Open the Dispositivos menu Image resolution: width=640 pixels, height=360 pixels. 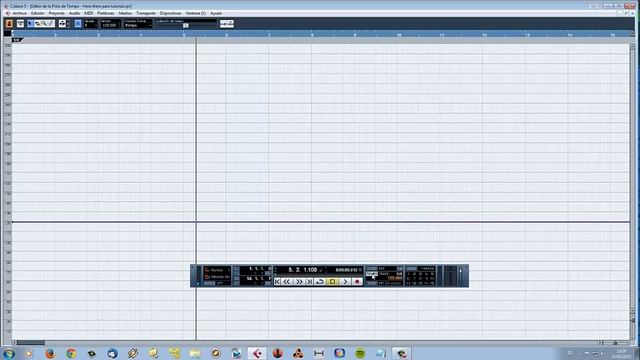(170, 13)
